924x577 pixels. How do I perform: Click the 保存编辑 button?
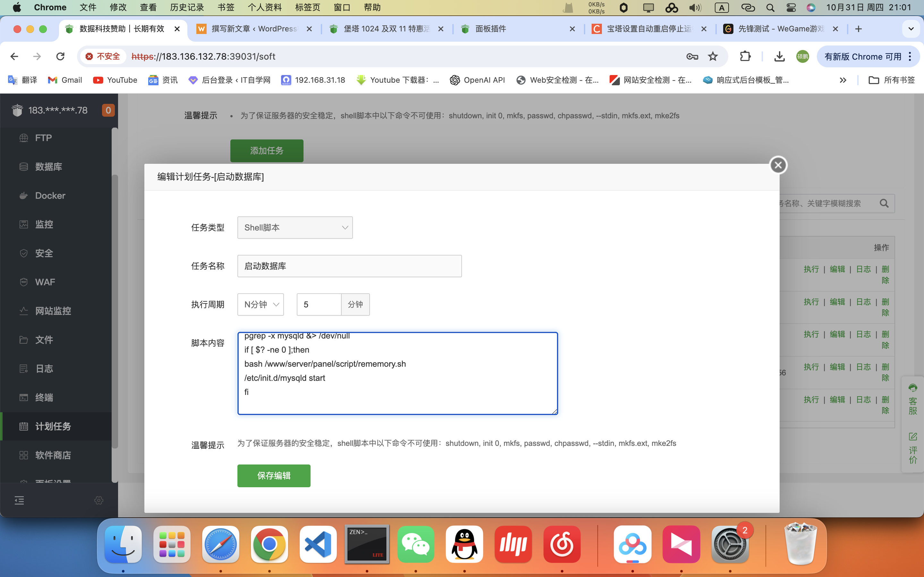[x=274, y=475]
